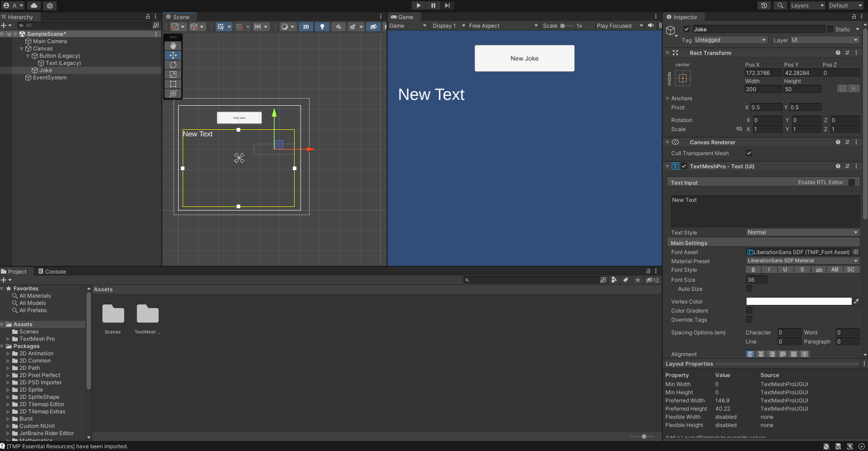The width and height of the screenshot is (868, 451).
Task: Open the white Vertex Color swatch
Action: pos(799,301)
